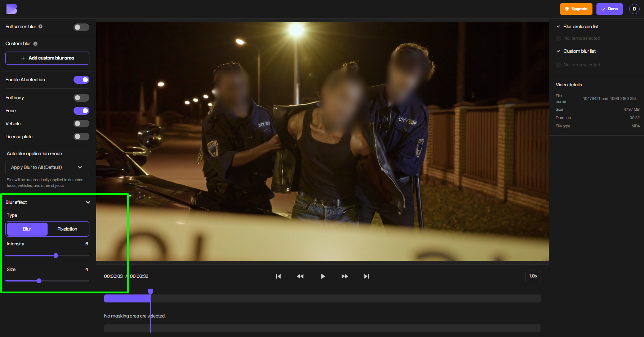Select the Blur type tab
The width and height of the screenshot is (644, 337).
click(x=27, y=229)
